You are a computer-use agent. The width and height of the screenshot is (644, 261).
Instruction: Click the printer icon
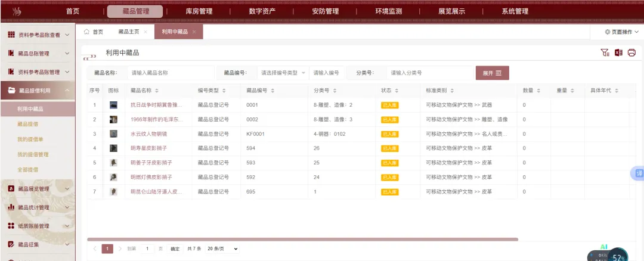point(631,53)
